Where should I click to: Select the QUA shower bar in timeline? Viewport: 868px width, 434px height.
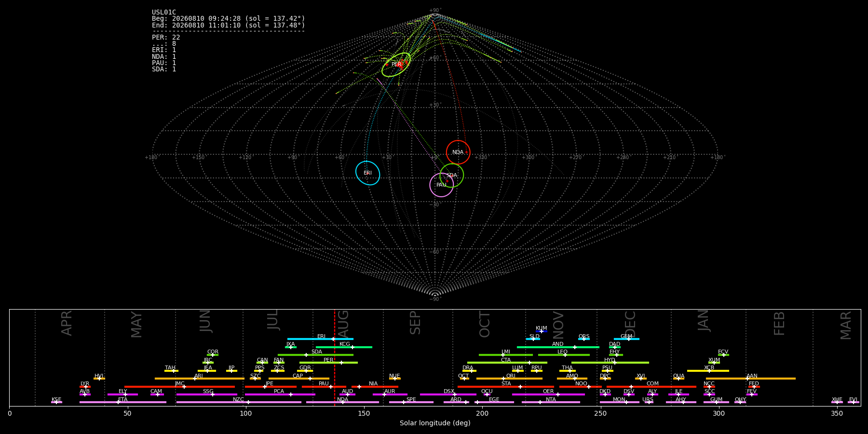coord(678,379)
